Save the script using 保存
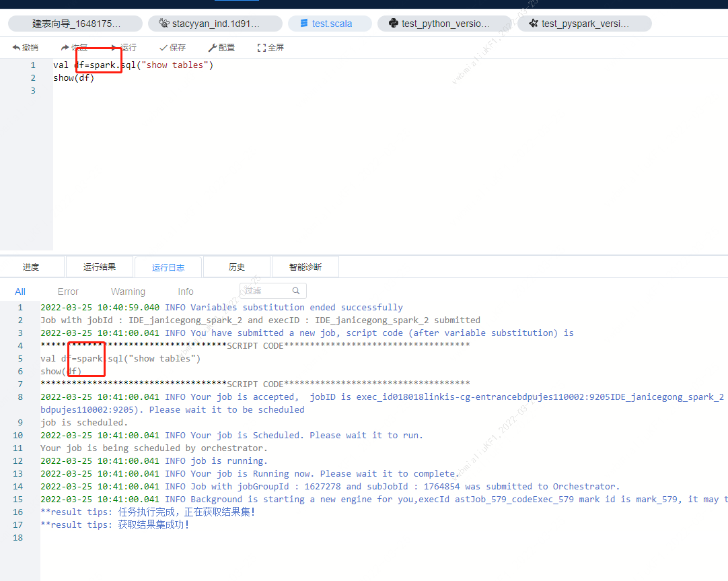The image size is (728, 581). tap(172, 47)
